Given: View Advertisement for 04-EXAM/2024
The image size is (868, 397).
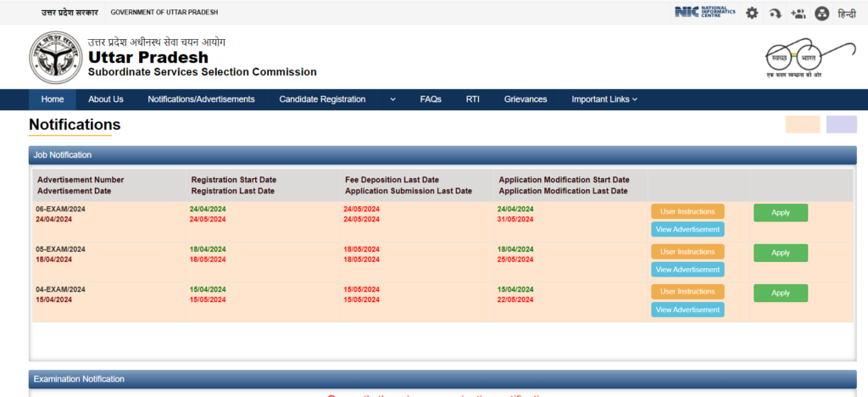Looking at the screenshot, I should (687, 310).
